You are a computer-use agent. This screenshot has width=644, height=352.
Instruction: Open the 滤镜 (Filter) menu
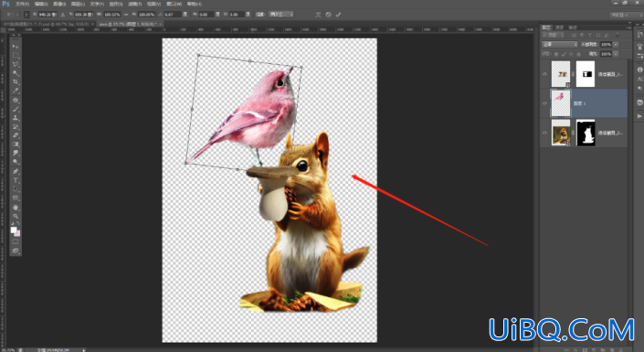tap(134, 4)
